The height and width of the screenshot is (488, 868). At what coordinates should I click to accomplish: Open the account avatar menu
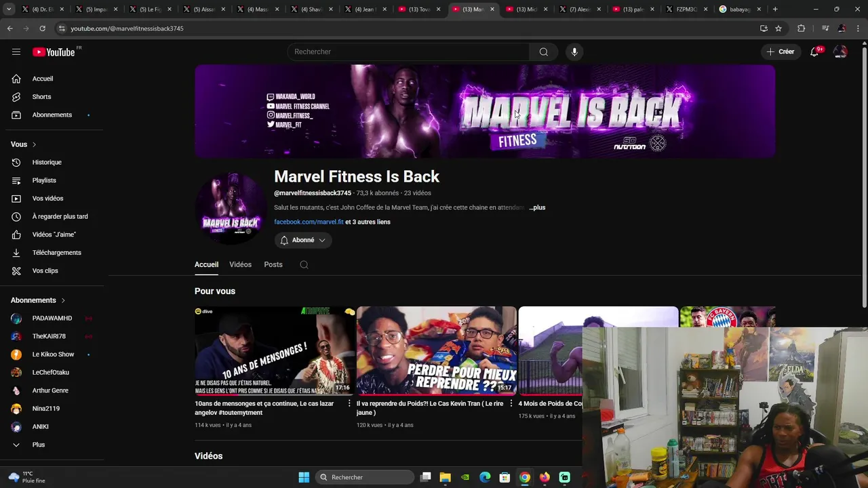pyautogui.click(x=840, y=52)
